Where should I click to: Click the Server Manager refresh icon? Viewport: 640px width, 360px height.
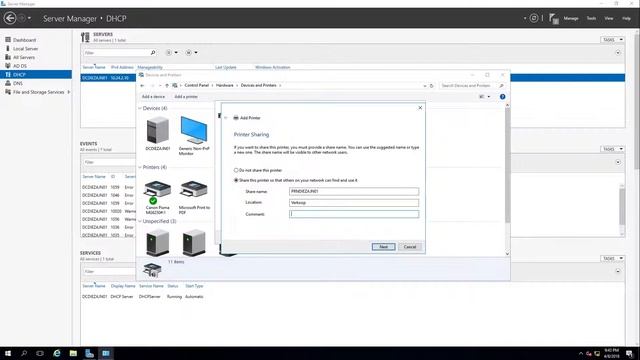coord(533,18)
